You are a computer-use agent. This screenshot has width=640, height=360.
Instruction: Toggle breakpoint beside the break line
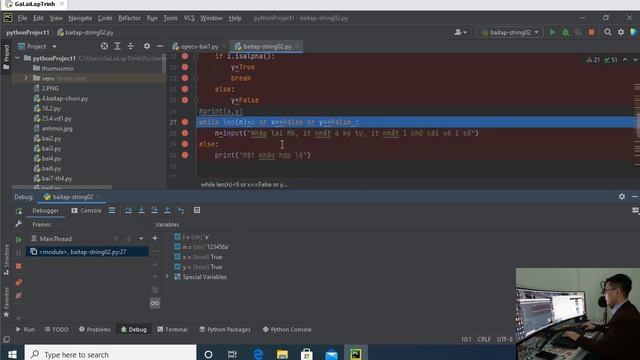pos(185,78)
